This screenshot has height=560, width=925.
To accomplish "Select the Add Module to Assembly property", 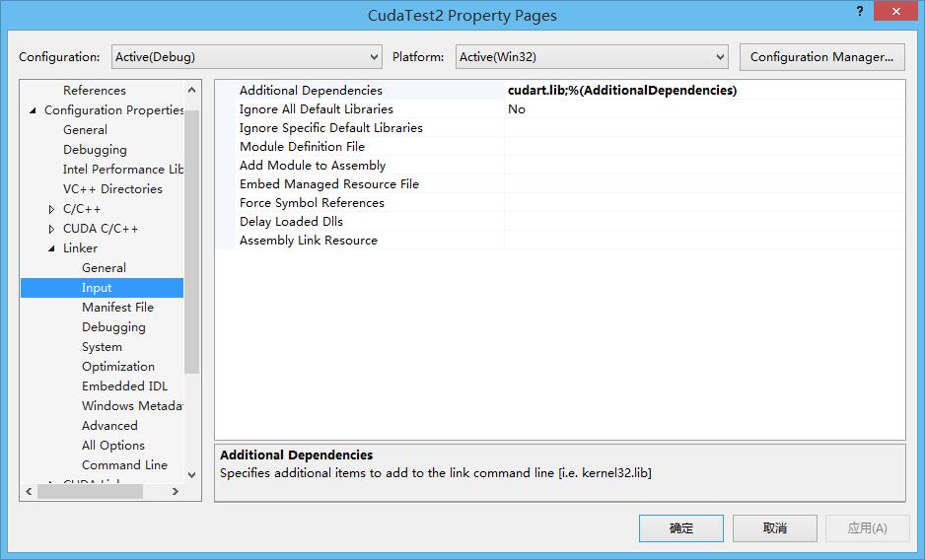I will coord(313,166).
